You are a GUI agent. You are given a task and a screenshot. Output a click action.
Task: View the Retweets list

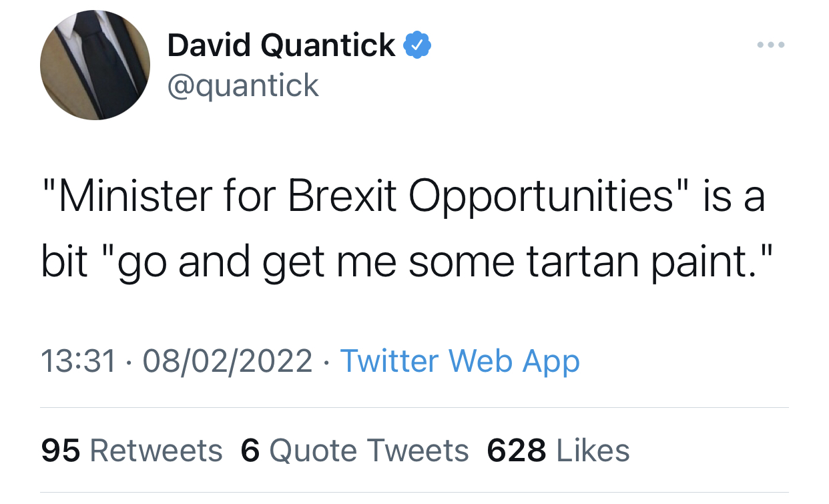click(155, 451)
